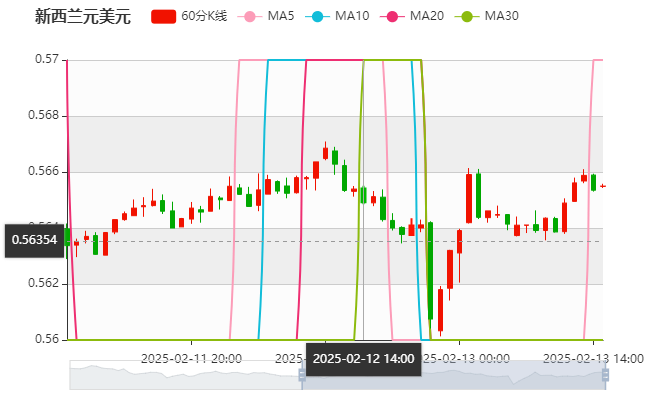Click the red 60分K线 legend swatch
The image size is (670, 400).
tap(164, 16)
